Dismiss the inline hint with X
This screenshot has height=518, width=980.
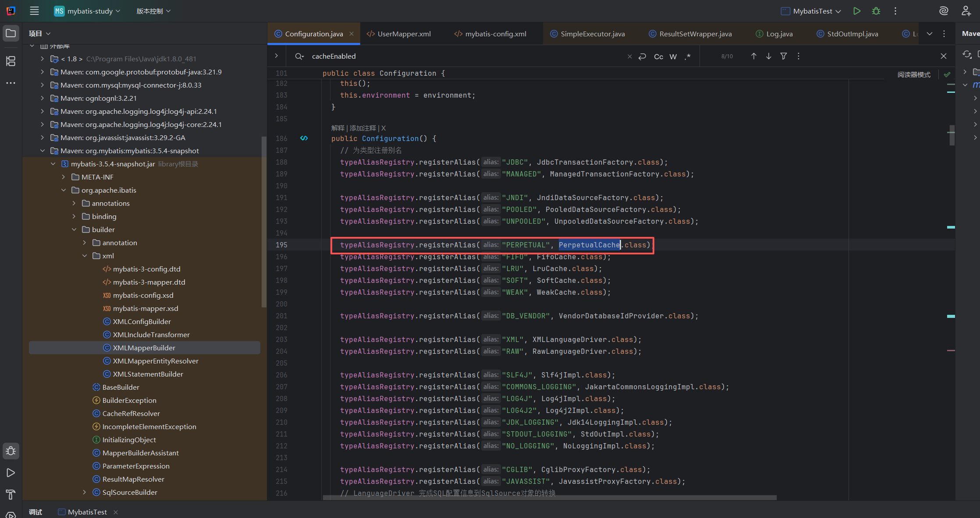point(383,128)
